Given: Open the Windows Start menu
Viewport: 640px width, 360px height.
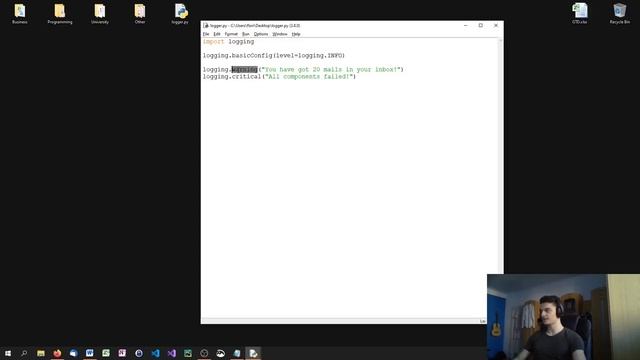Looking at the screenshot, I should tap(8, 353).
